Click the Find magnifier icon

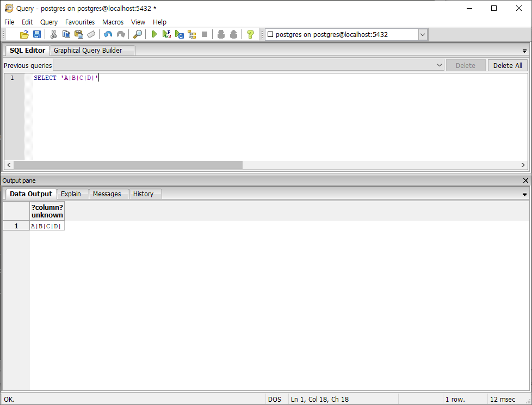point(138,34)
